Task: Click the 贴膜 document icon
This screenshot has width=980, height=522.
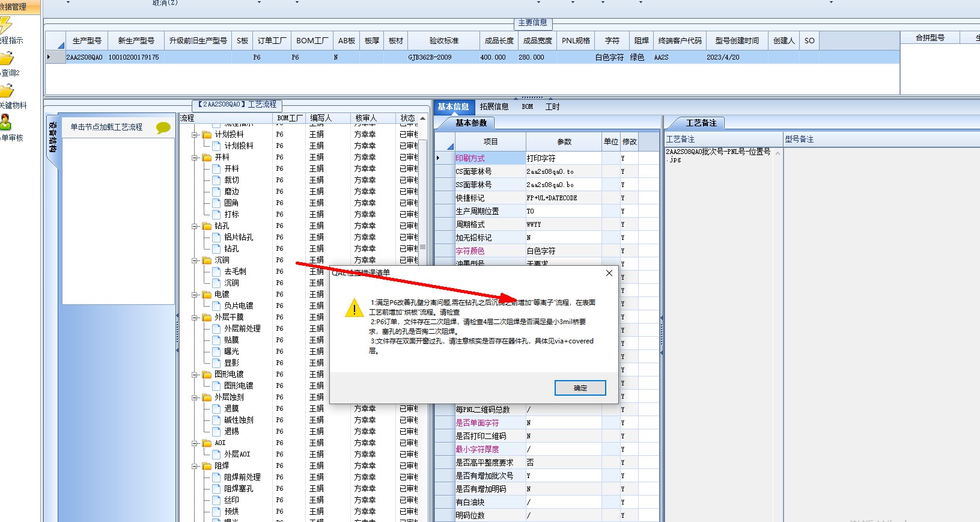Action: click(217, 340)
